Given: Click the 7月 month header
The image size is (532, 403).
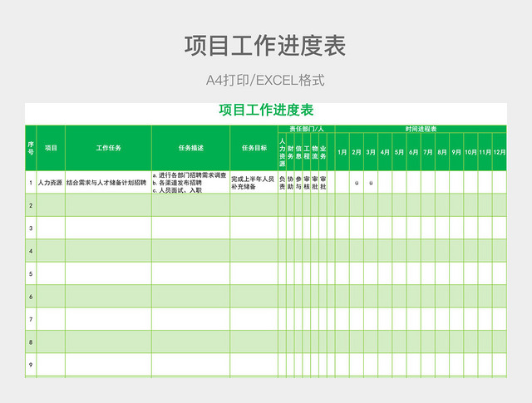Looking at the screenshot, I should [428, 152].
